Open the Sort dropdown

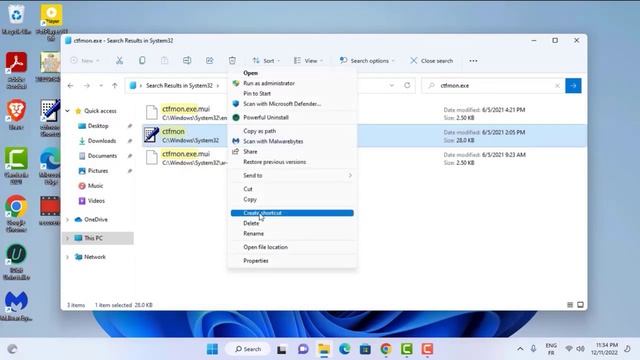[x=266, y=60]
